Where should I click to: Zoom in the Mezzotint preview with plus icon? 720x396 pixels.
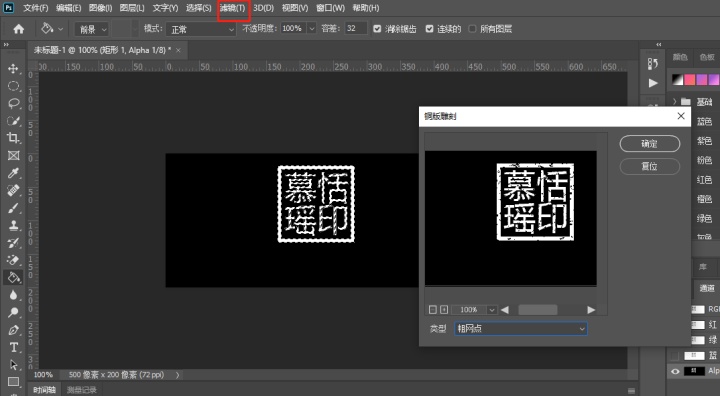tap(444, 310)
